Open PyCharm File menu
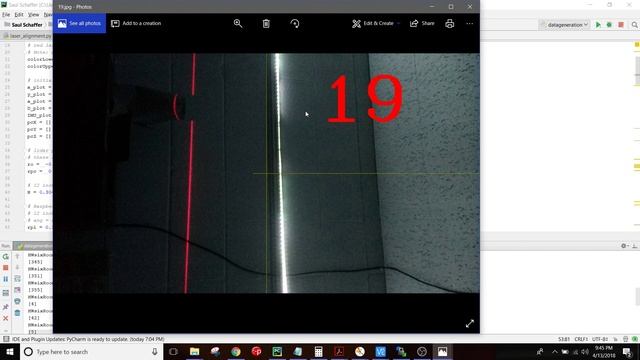This screenshot has height=360, width=640. [6, 14]
